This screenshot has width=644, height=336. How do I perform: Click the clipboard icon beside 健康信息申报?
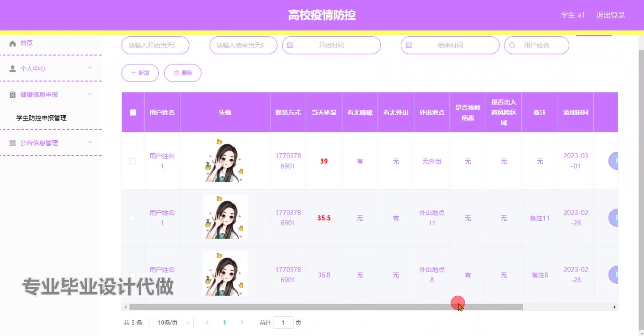[13, 95]
